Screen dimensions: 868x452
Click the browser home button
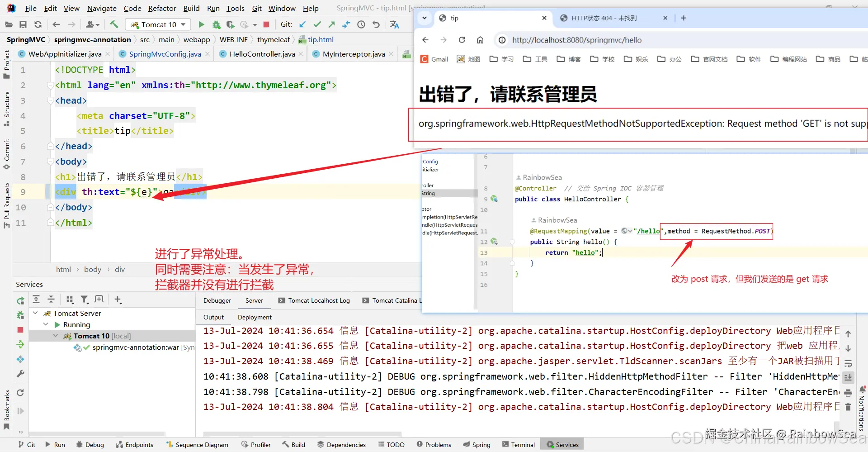point(480,40)
